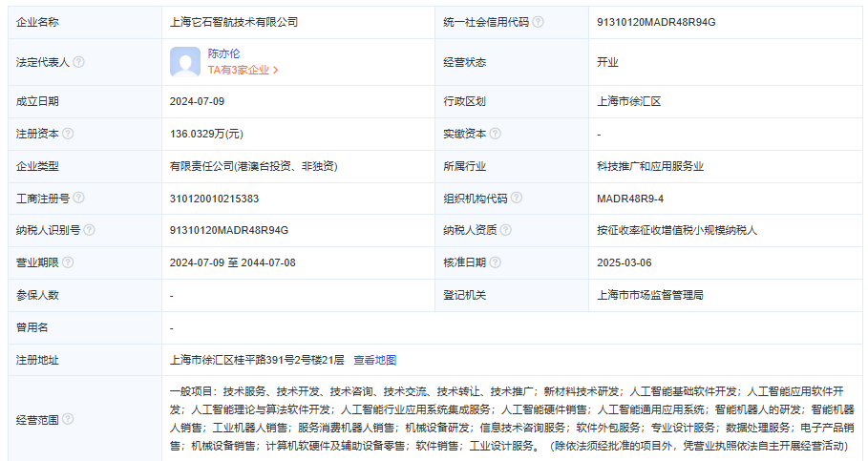Click the 企业类型 label cell
Image resolution: width=868 pixels, height=461 pixels.
[x=85, y=166]
